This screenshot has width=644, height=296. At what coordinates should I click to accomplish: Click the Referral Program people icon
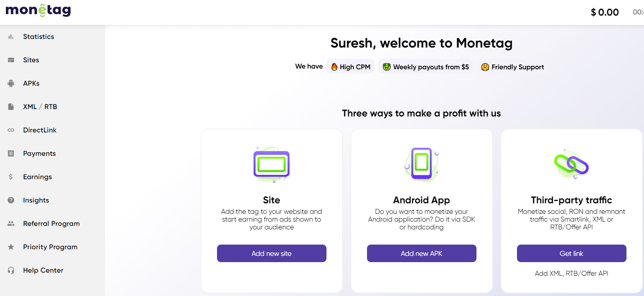point(11,224)
